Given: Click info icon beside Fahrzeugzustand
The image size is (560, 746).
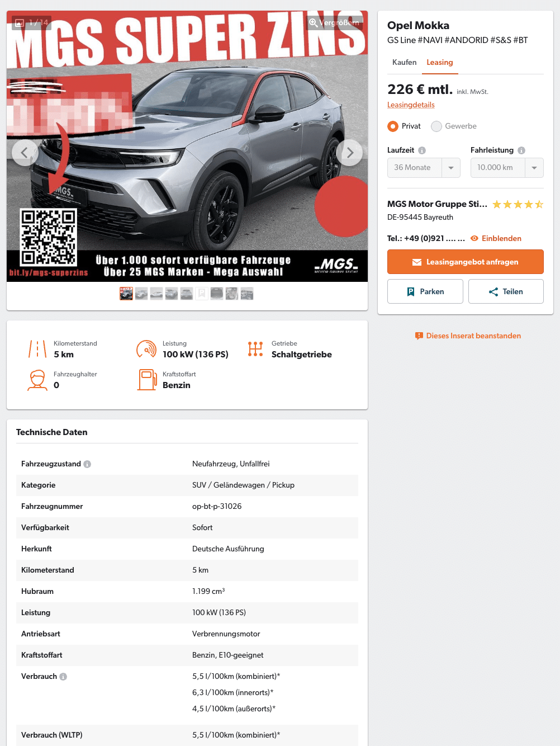Looking at the screenshot, I should (x=87, y=464).
